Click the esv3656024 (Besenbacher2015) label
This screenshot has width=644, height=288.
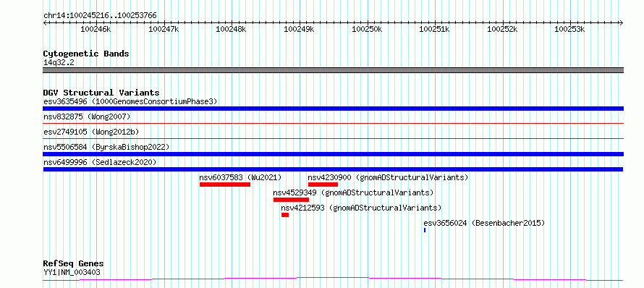484,223
